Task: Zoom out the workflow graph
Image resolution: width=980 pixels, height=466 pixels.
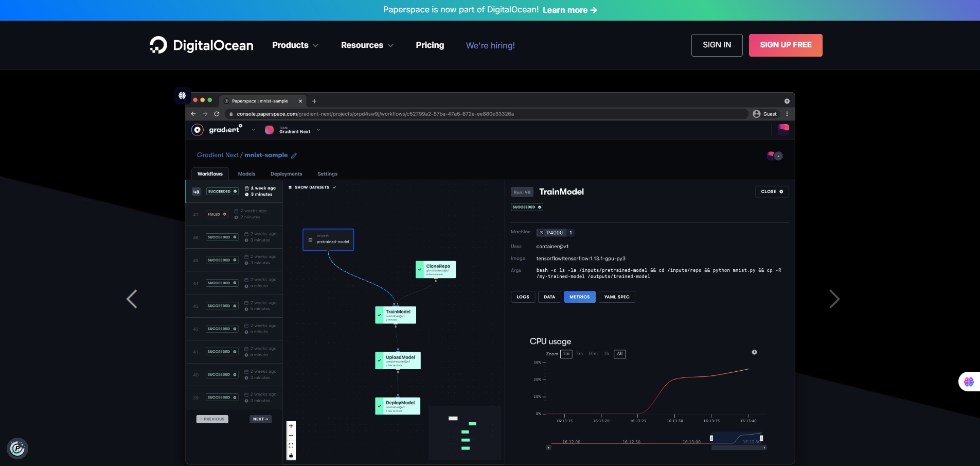Action: [291, 436]
